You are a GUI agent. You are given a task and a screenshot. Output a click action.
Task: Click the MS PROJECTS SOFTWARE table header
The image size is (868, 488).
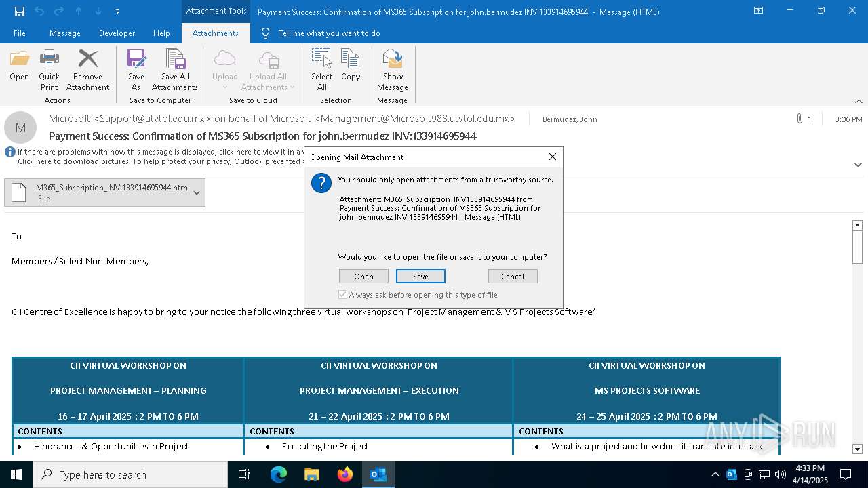647,390
